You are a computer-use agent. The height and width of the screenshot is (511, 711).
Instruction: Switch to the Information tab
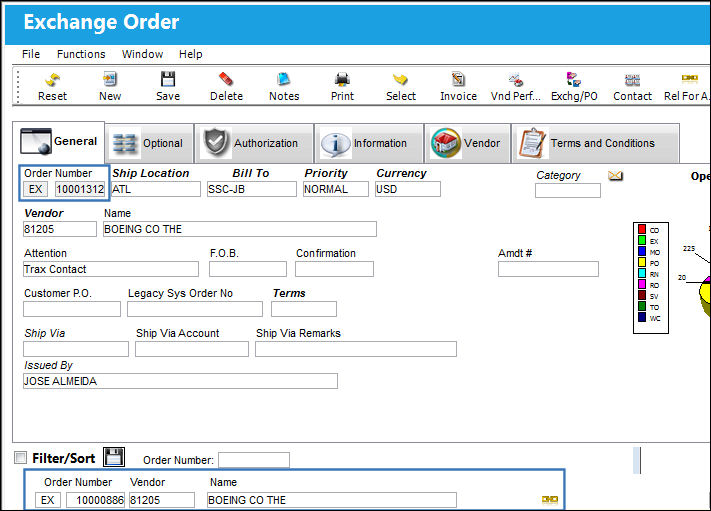369,143
